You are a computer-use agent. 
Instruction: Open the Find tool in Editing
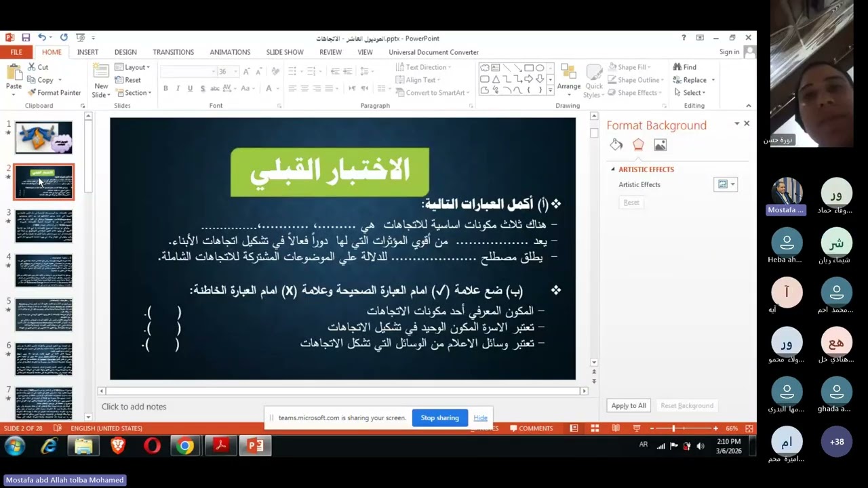click(685, 67)
